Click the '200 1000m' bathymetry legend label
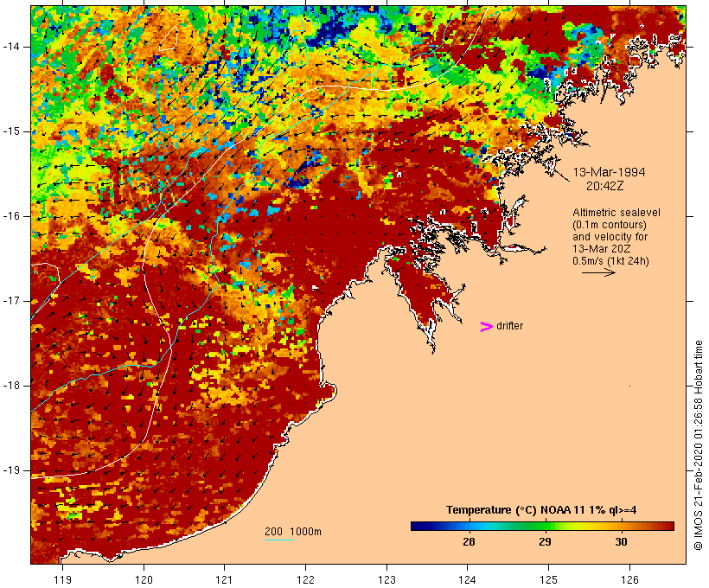 [x=293, y=532]
